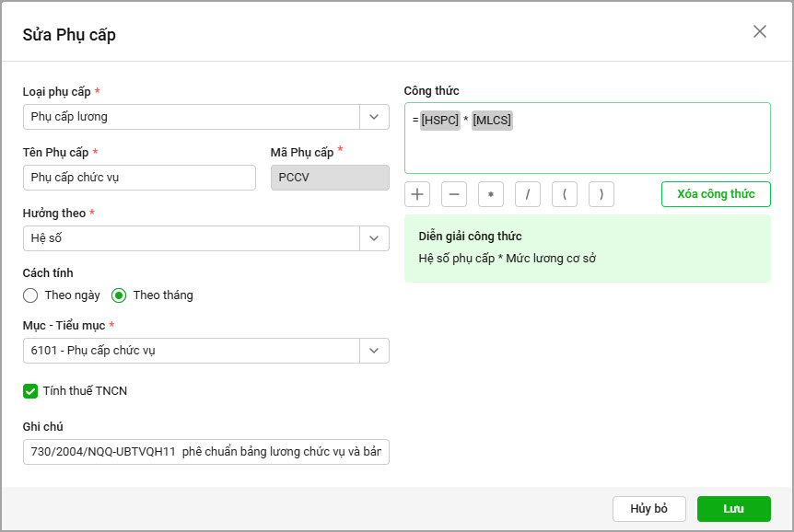The image size is (794, 532).
Task: Select the [HSPC] token in the formula
Action: [x=439, y=121]
